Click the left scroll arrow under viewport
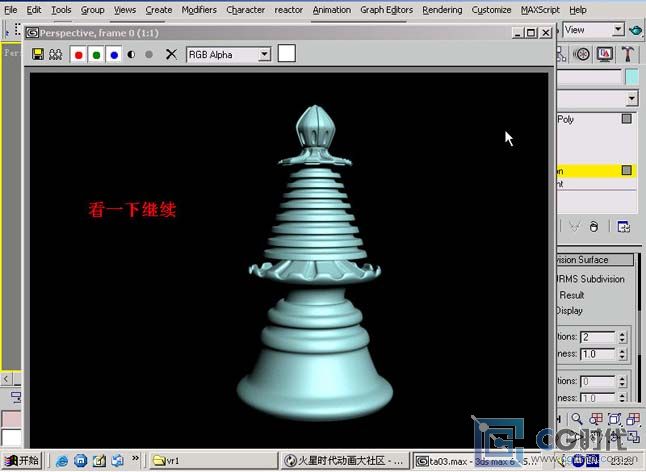 click(6, 378)
